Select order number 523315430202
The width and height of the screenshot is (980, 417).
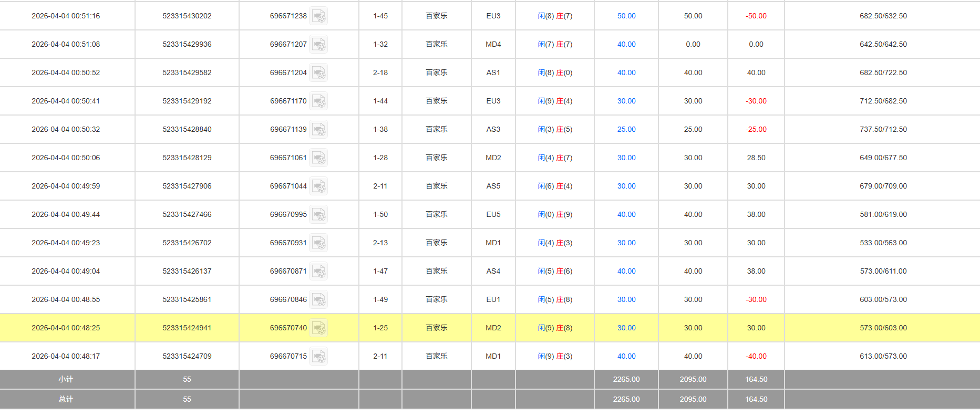pos(187,16)
